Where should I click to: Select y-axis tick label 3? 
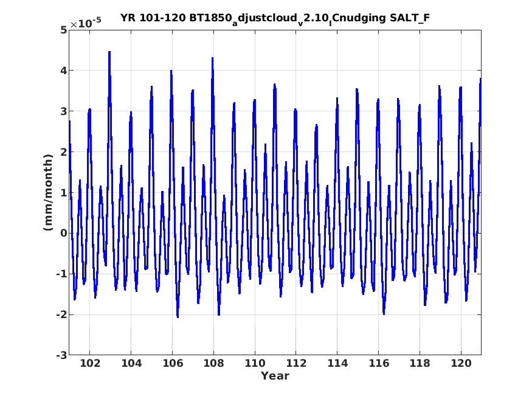click(x=64, y=111)
